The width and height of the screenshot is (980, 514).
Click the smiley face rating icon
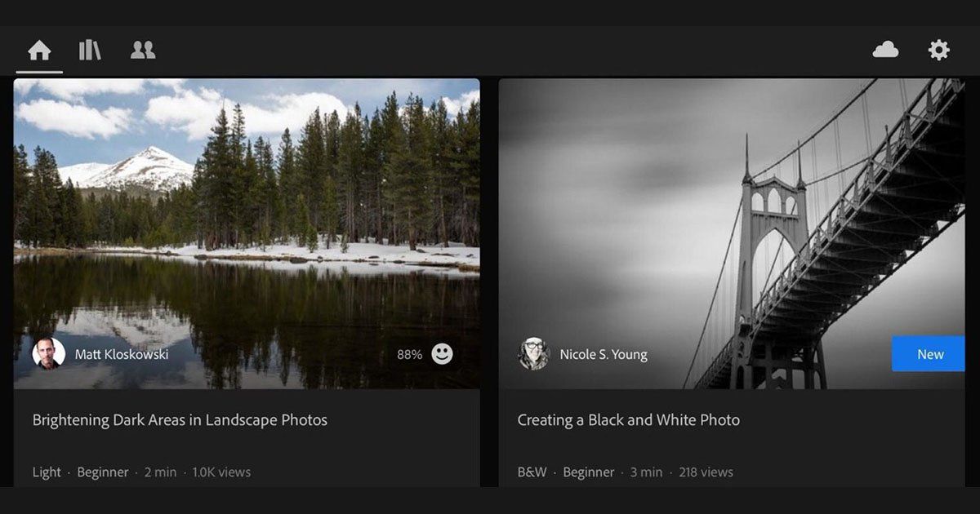pyautogui.click(x=442, y=354)
